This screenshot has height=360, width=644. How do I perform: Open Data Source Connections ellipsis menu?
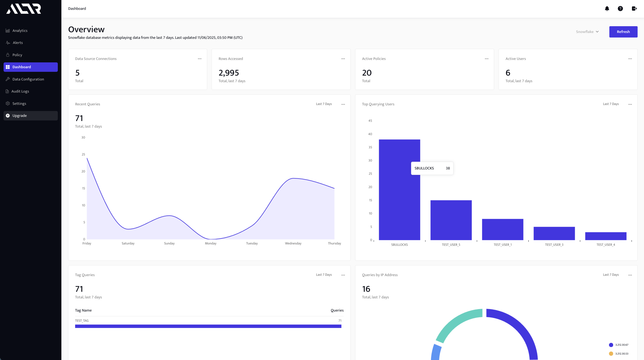[200, 59]
